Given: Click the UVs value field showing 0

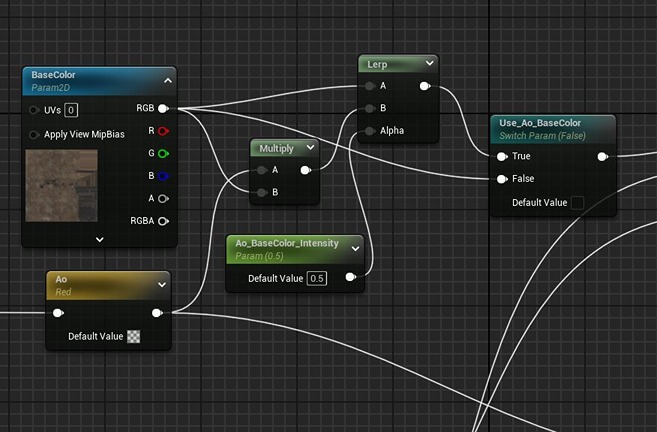Looking at the screenshot, I should (71, 110).
